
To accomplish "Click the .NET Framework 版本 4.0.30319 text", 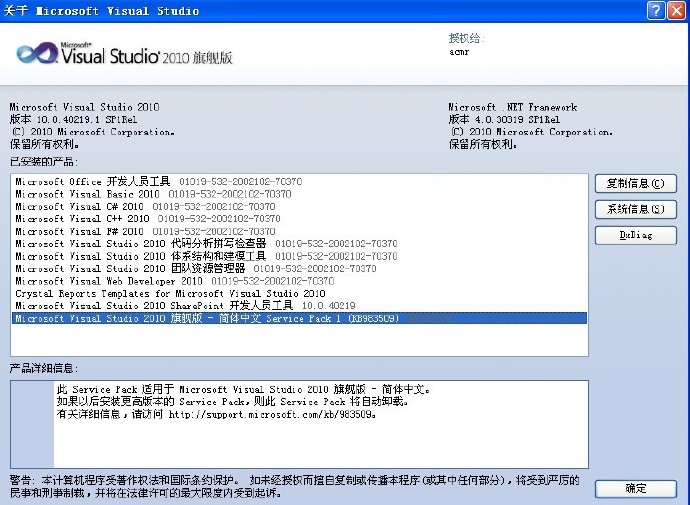I will tap(504, 119).
